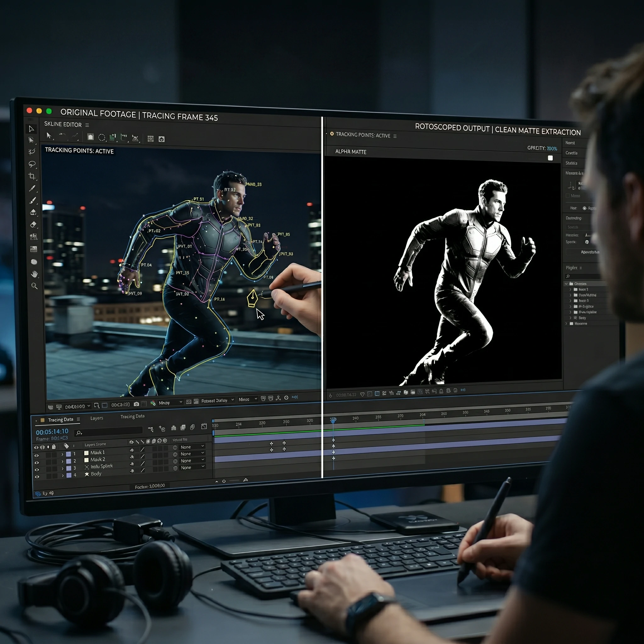Click the add-layer plus icon in timeline toolbar

[x=162, y=428]
